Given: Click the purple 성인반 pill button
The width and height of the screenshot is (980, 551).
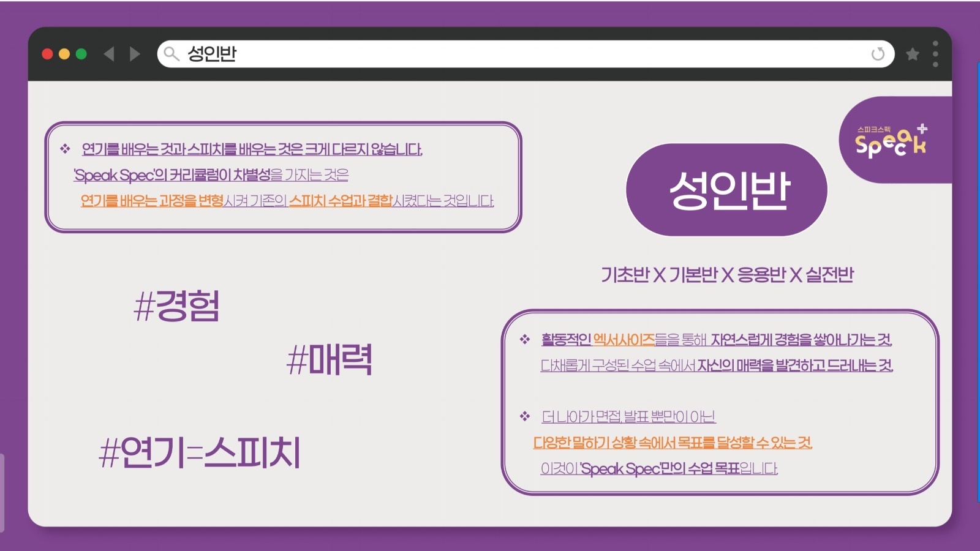Looking at the screenshot, I should click(x=726, y=190).
